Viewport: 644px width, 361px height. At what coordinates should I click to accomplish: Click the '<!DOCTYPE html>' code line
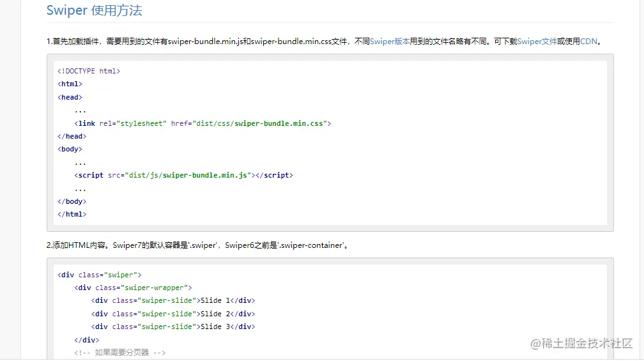pyautogui.click(x=89, y=71)
